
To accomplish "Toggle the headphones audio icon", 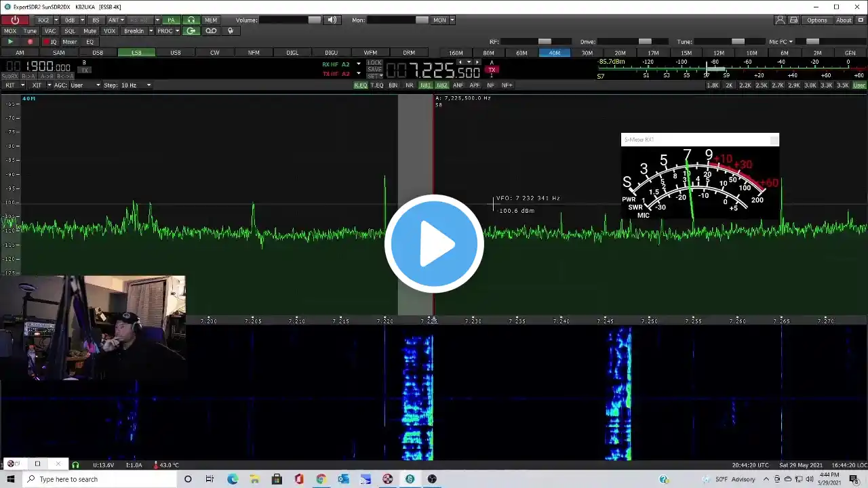I will pyautogui.click(x=191, y=20).
